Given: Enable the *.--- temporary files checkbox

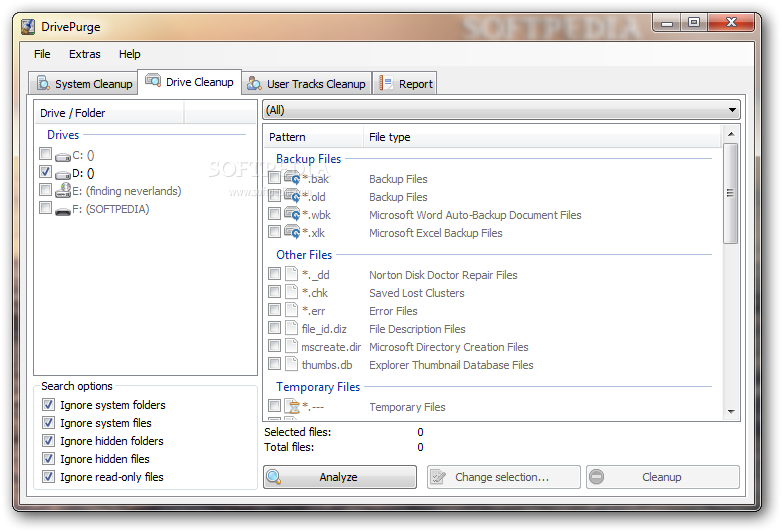Looking at the screenshot, I should point(274,405).
